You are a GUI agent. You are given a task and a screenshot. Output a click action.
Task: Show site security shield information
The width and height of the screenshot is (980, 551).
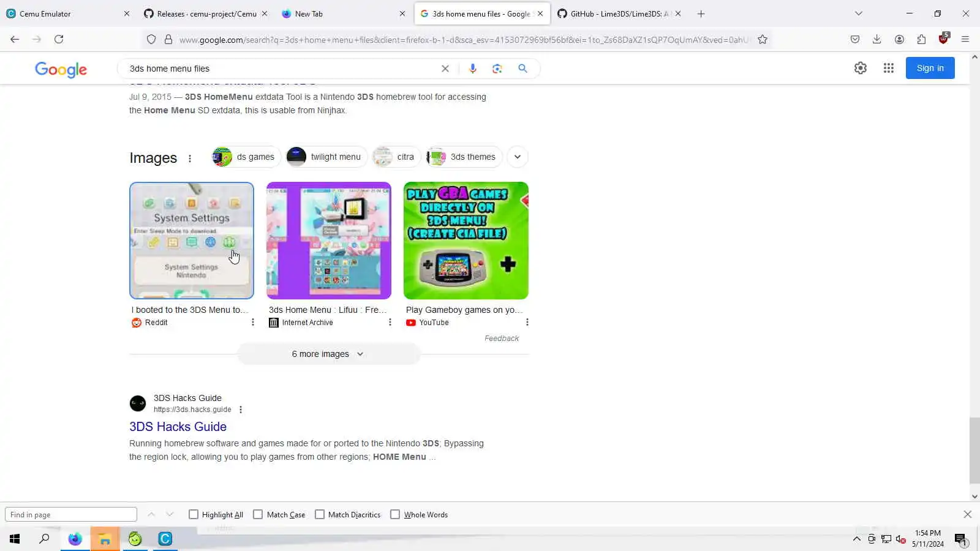(x=151, y=39)
